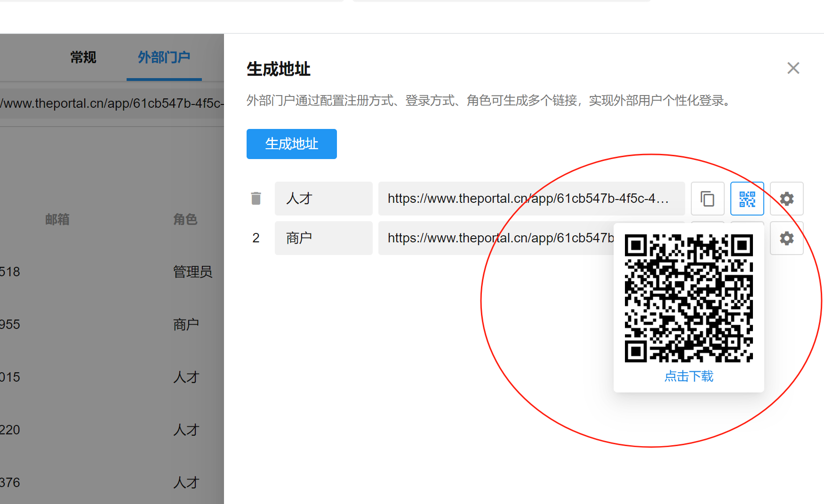Click the blue 生成地址 button
Image resolution: width=824 pixels, height=504 pixels.
click(292, 144)
